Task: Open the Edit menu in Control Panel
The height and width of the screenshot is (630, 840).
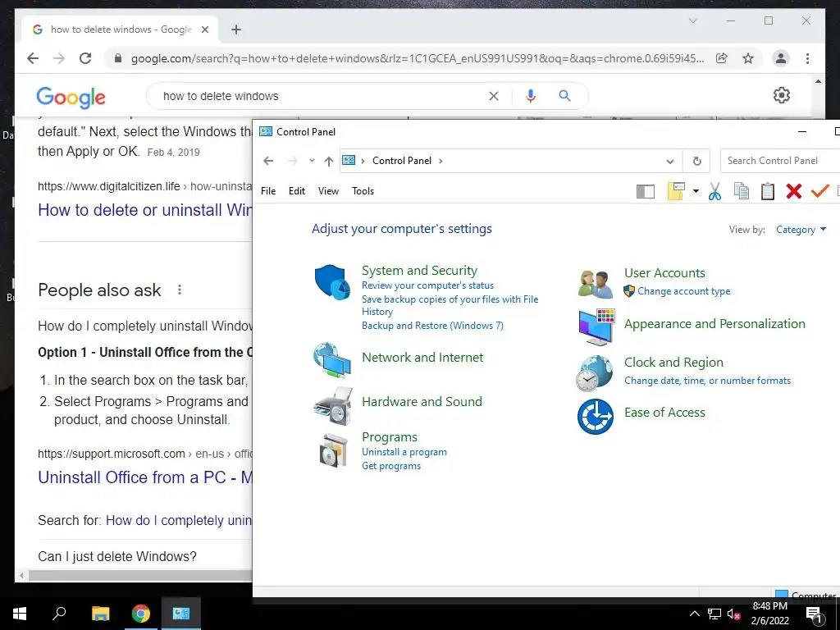Action: tap(297, 190)
